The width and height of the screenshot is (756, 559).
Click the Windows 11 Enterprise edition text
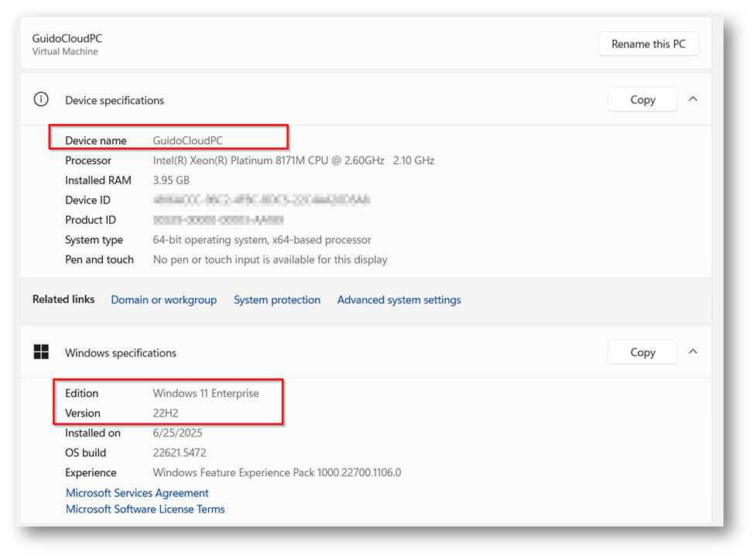point(206,393)
